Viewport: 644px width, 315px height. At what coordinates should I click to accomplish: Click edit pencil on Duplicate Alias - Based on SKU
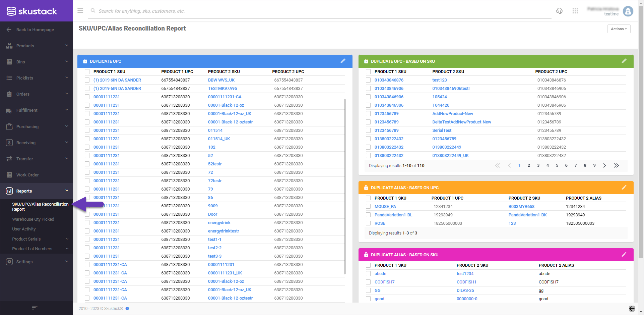pos(624,255)
